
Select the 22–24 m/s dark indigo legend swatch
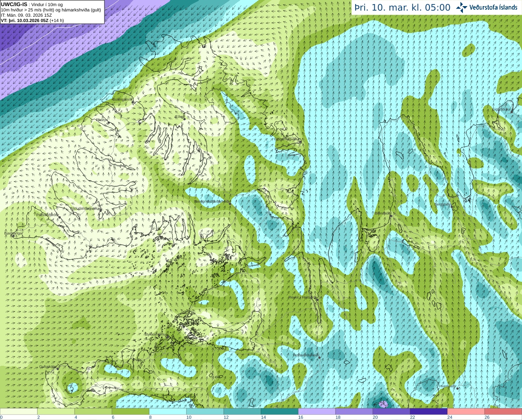click(x=429, y=411)
